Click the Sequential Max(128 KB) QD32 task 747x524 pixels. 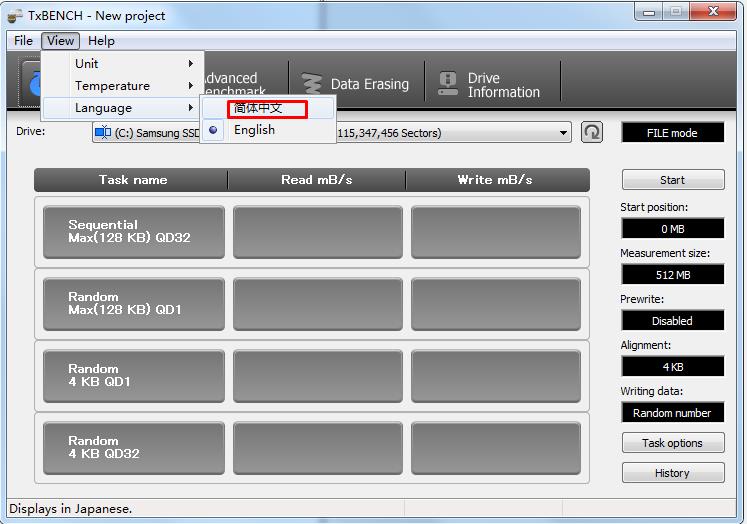tap(134, 232)
